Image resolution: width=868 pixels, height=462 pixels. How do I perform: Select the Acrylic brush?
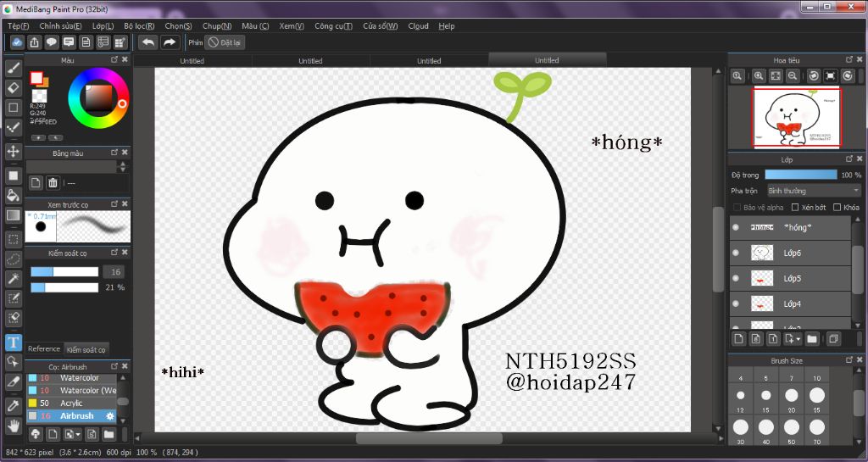(x=71, y=403)
